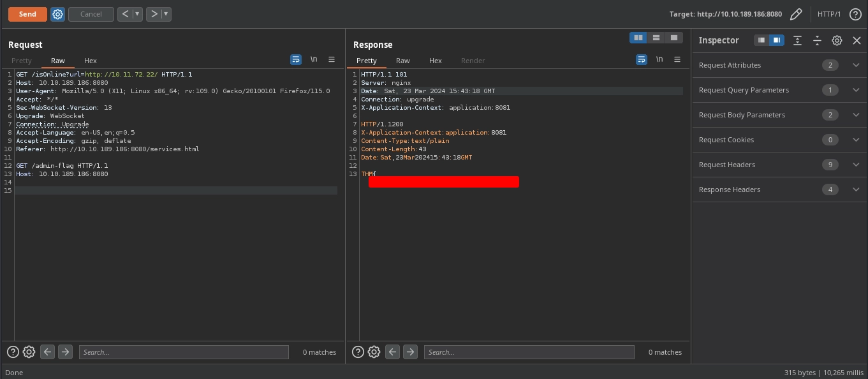The width and height of the screenshot is (868, 379).
Task: Open the Inspector settings gear
Action: point(837,40)
